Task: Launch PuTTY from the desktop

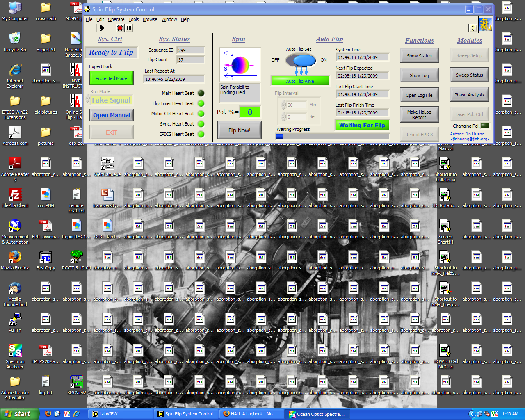Action: pyautogui.click(x=15, y=323)
